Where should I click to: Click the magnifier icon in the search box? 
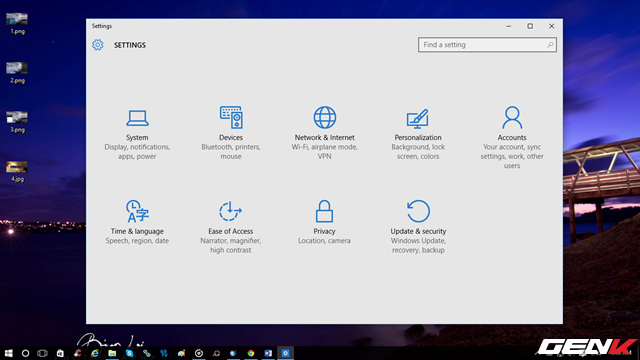point(550,45)
